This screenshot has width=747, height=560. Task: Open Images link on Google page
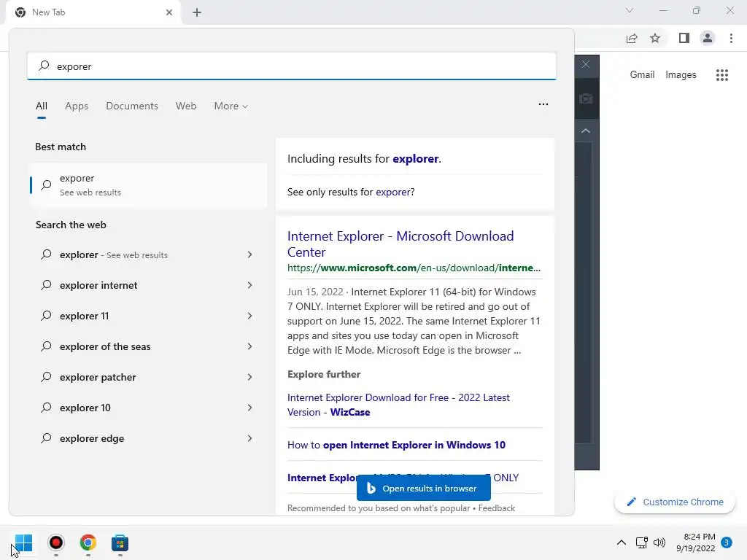coord(681,75)
